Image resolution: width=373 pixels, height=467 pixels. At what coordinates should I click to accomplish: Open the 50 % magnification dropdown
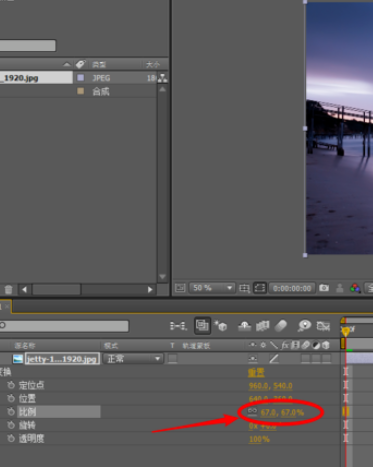pos(212,288)
